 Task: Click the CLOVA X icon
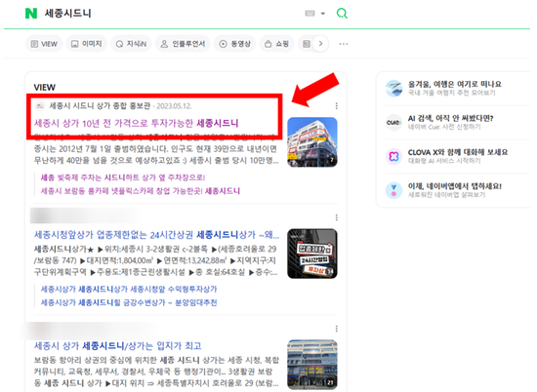click(393, 157)
